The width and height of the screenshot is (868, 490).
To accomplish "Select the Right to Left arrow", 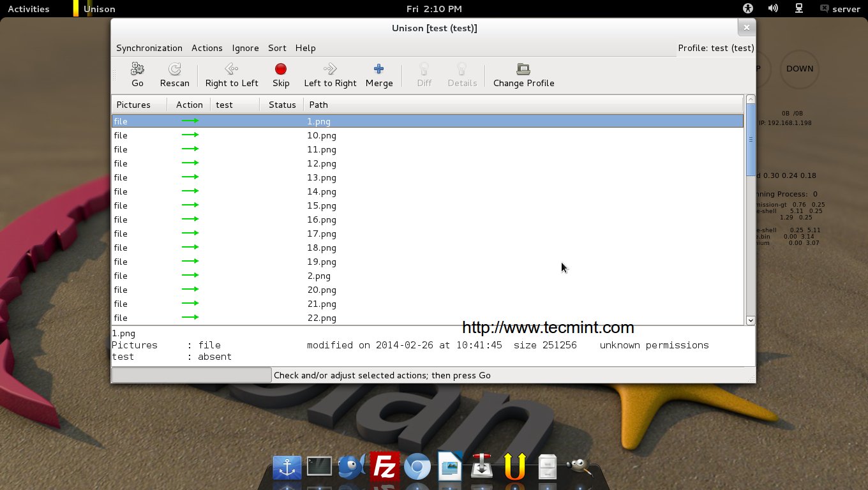I will click(231, 69).
